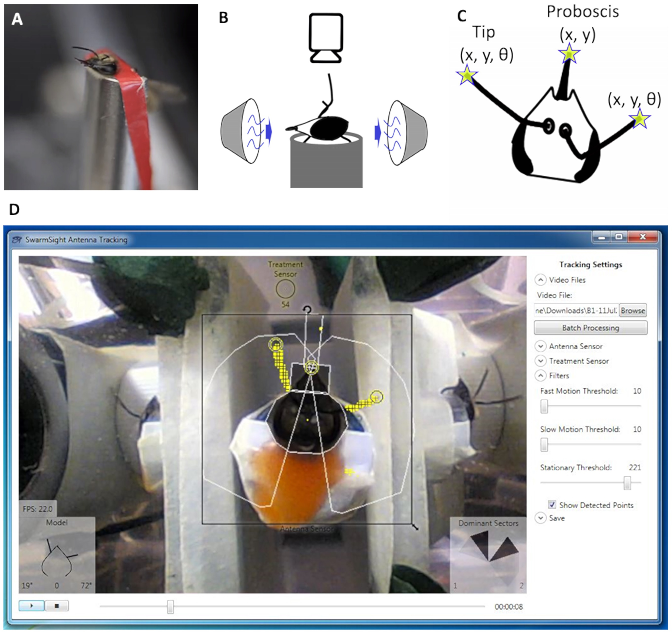Click the resize handle at the sensor box corner
This screenshot has height=633, width=672.
(415, 527)
